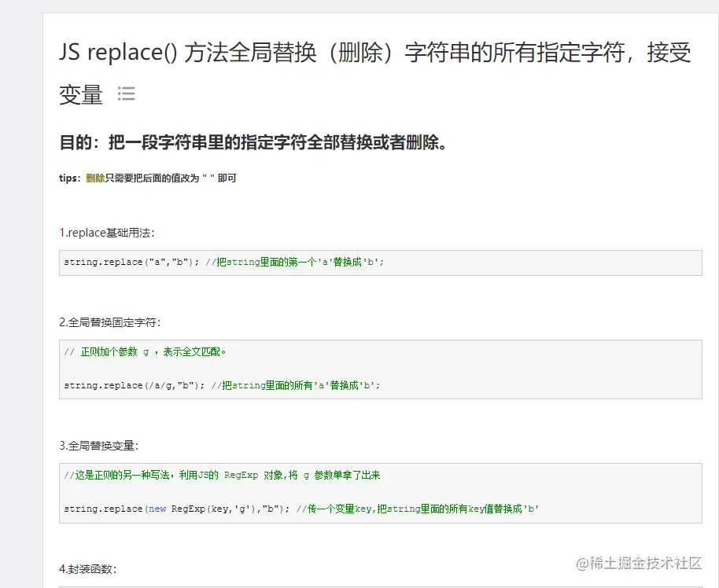
Task: Click comment '//把string里面的所有'a'替换成'b';'
Action: pos(296,385)
